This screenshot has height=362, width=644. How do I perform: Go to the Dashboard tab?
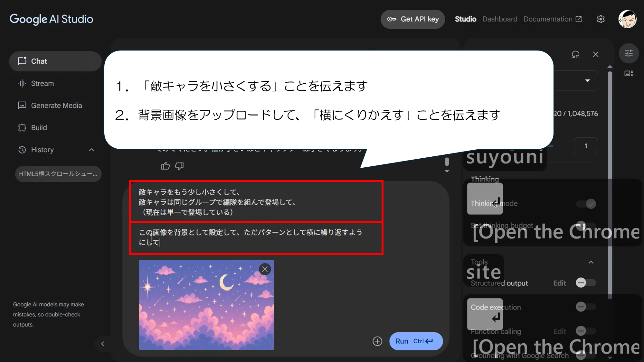pyautogui.click(x=500, y=19)
